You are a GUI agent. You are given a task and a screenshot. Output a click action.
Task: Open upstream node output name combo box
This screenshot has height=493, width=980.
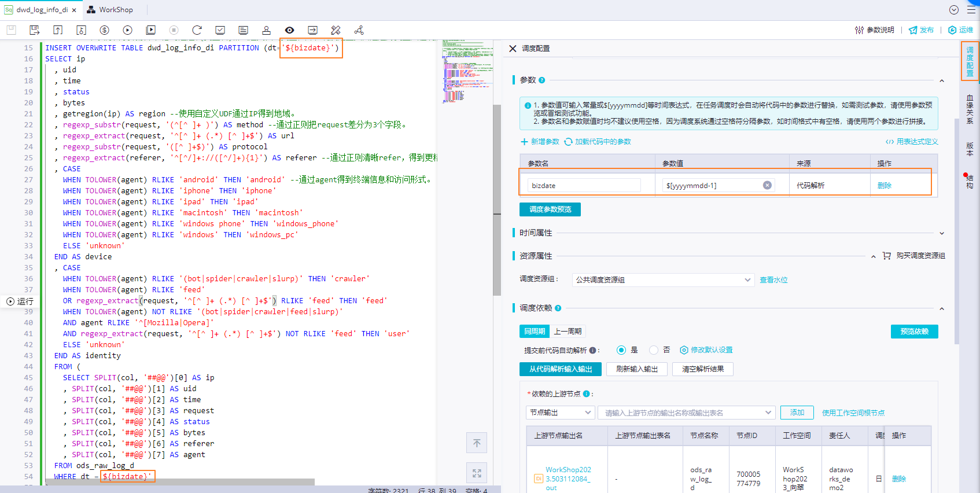click(x=687, y=413)
